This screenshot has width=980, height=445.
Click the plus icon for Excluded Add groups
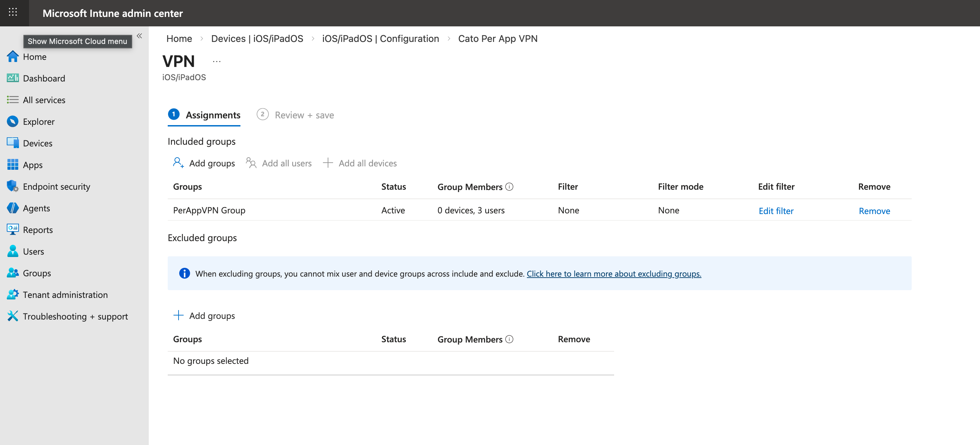(x=179, y=315)
